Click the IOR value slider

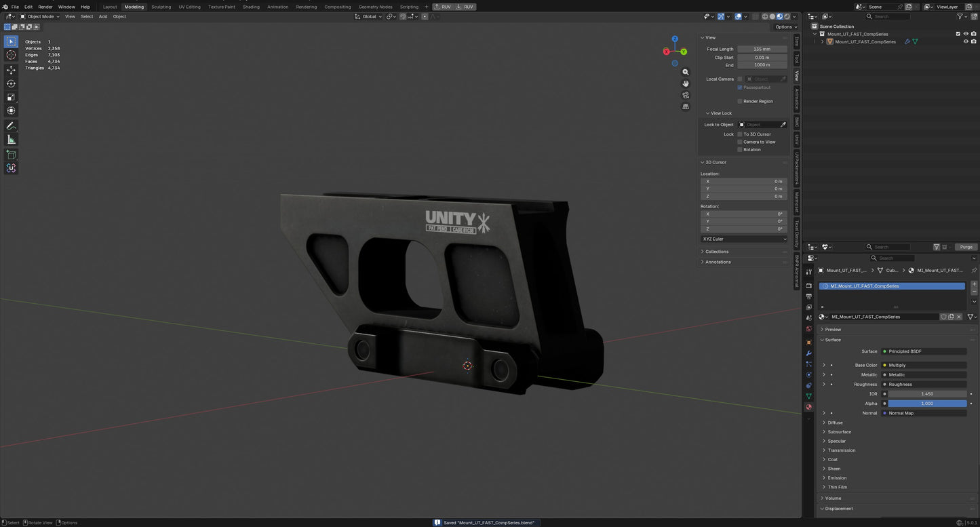pyautogui.click(x=928, y=394)
